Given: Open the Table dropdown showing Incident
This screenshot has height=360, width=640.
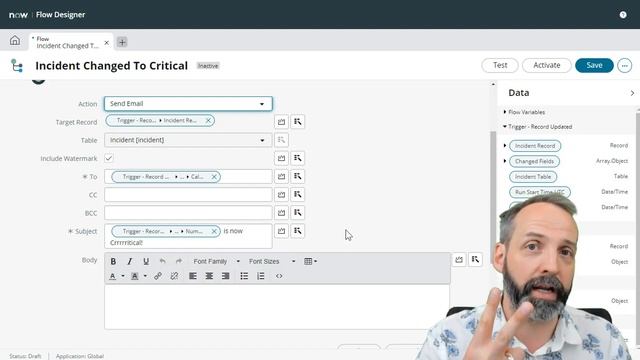Looking at the screenshot, I should click(188, 140).
